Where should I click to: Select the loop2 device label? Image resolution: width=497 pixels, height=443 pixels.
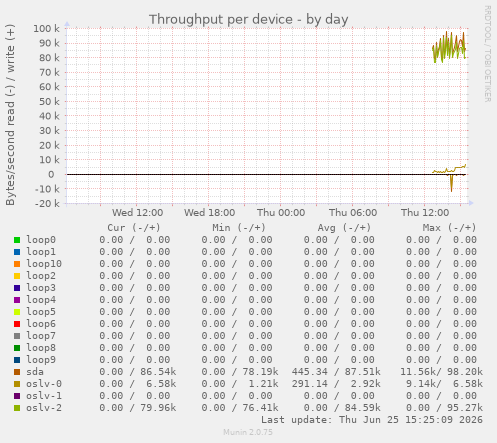pos(41,276)
